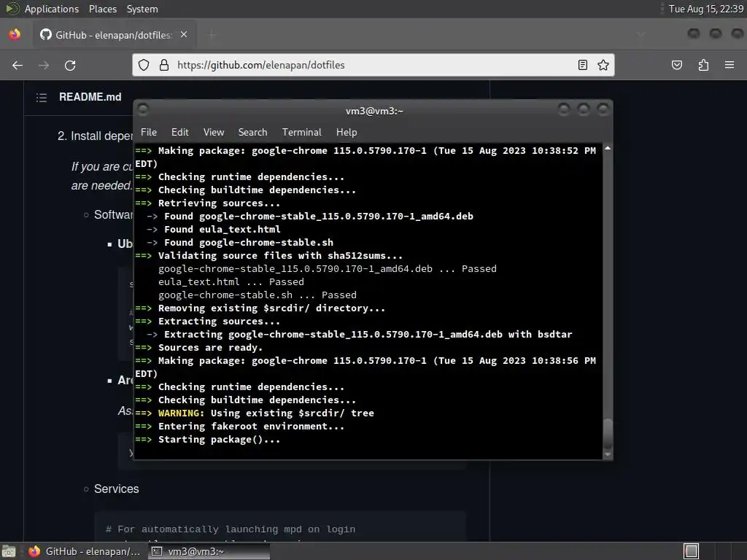The image size is (747, 560).
Task: List all tabs dropdown arrow
Action: (641, 34)
